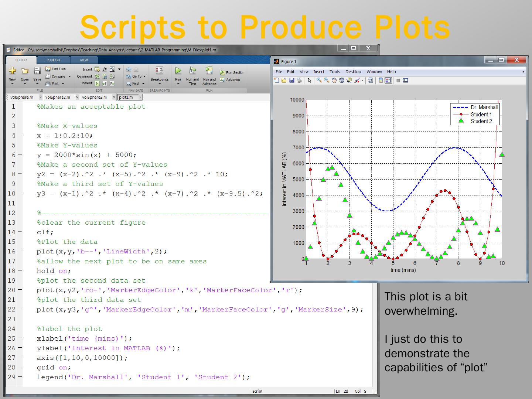Viewport: 532px width, 399px height.
Task: Activate the Pan hand tool
Action: click(x=334, y=81)
